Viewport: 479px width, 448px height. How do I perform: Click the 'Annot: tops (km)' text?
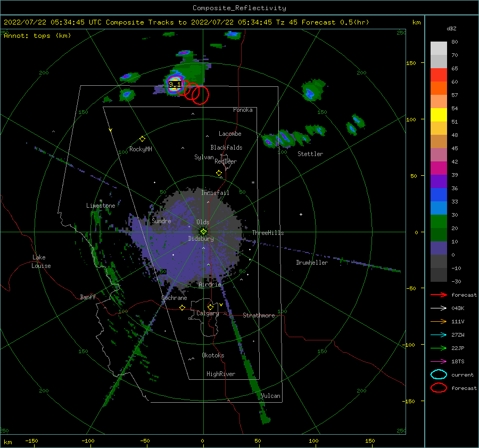coord(37,36)
